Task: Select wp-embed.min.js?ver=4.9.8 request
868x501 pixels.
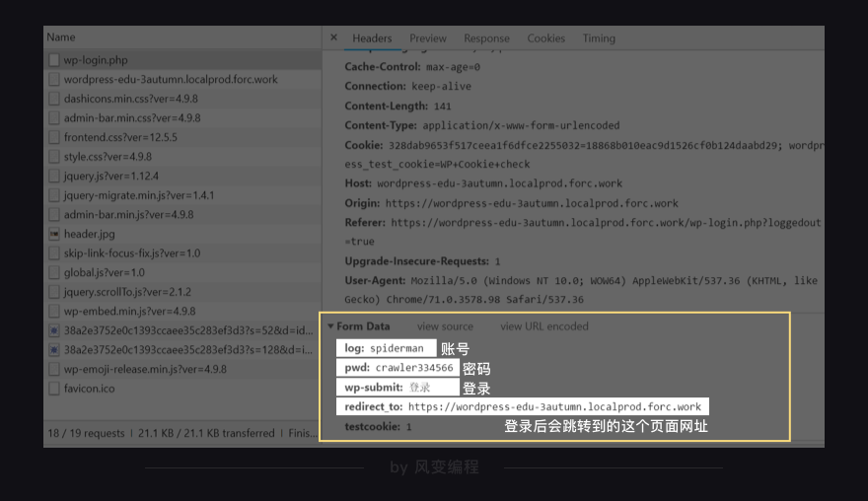Action: pos(182,311)
